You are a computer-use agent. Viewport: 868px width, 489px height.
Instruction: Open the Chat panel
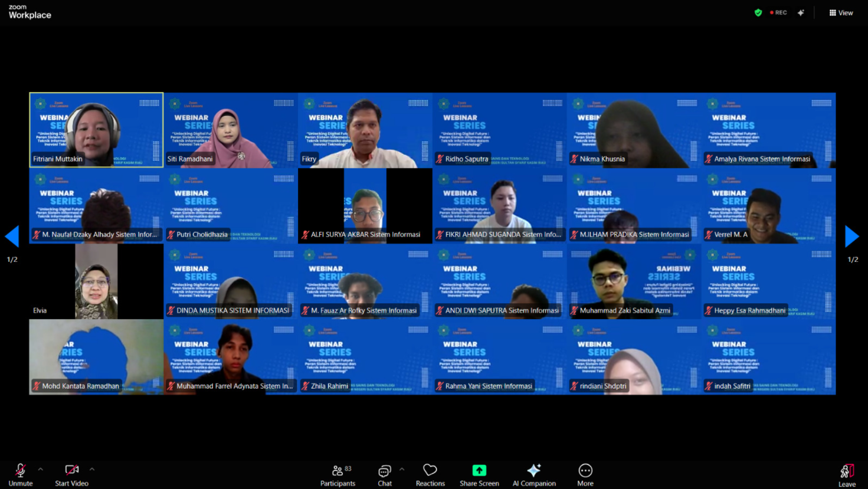point(385,475)
